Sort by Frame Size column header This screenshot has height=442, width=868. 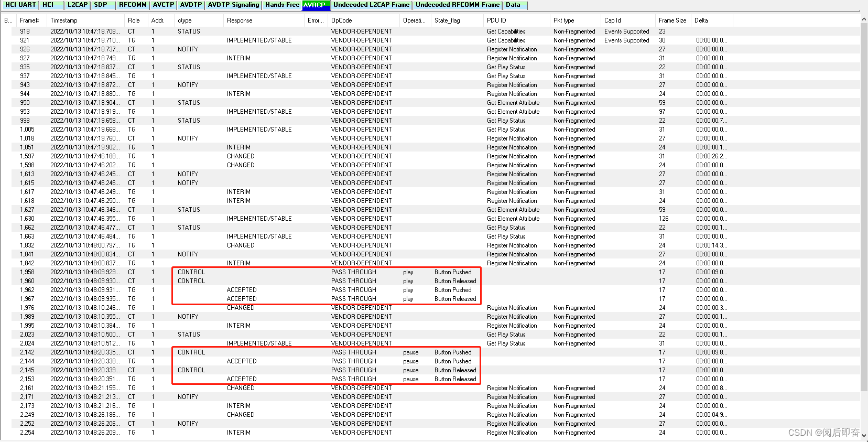[x=673, y=20]
